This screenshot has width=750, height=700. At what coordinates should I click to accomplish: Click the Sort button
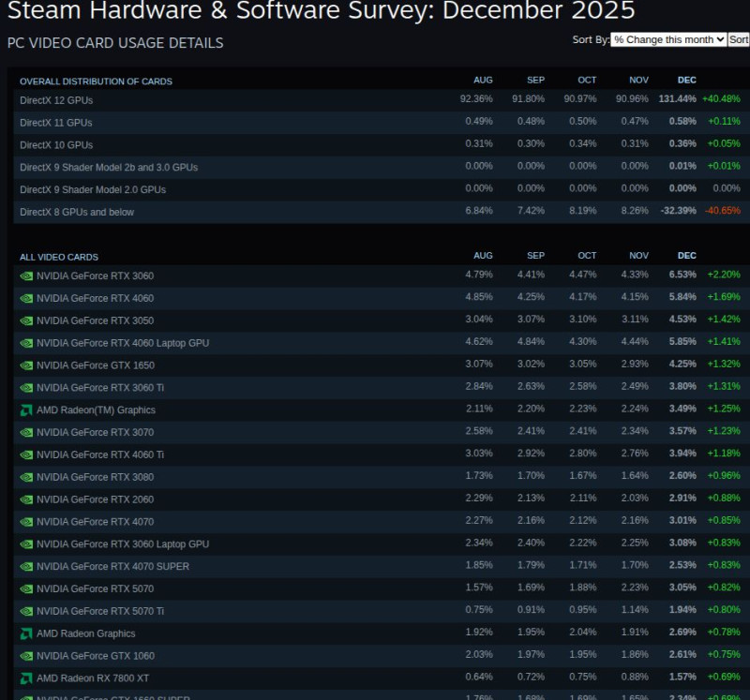[x=738, y=39]
